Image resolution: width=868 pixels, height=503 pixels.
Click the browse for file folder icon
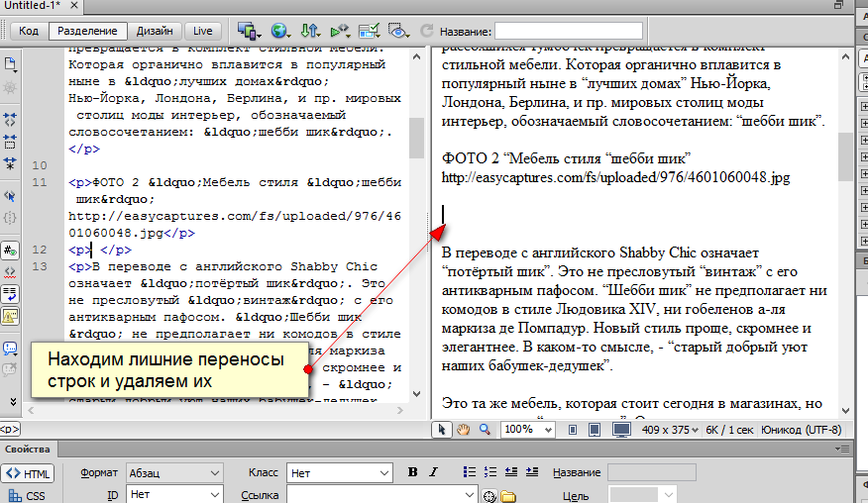click(507, 495)
